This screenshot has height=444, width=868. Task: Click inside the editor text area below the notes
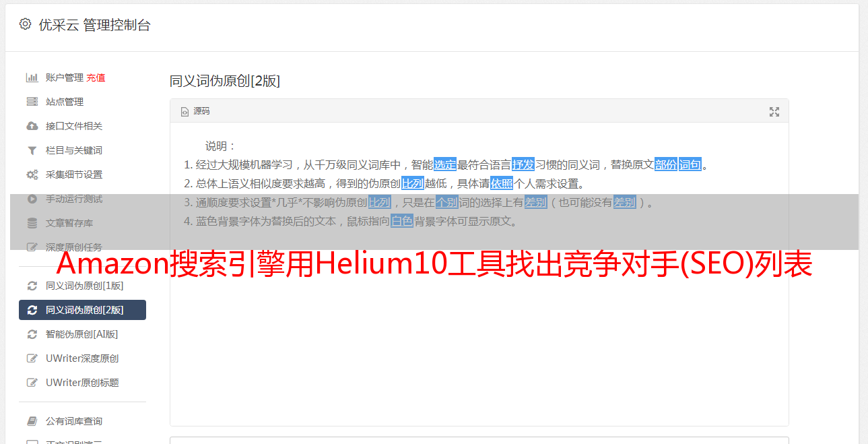coord(479,337)
